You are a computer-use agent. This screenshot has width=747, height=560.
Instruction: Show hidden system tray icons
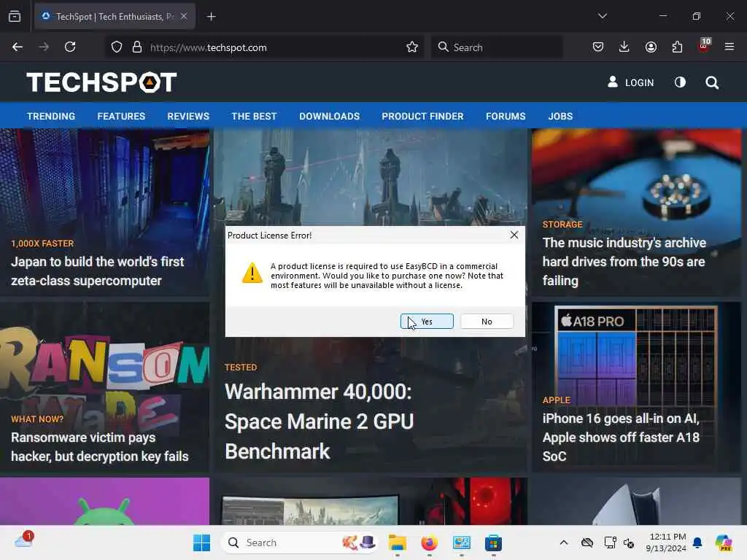pyautogui.click(x=564, y=542)
